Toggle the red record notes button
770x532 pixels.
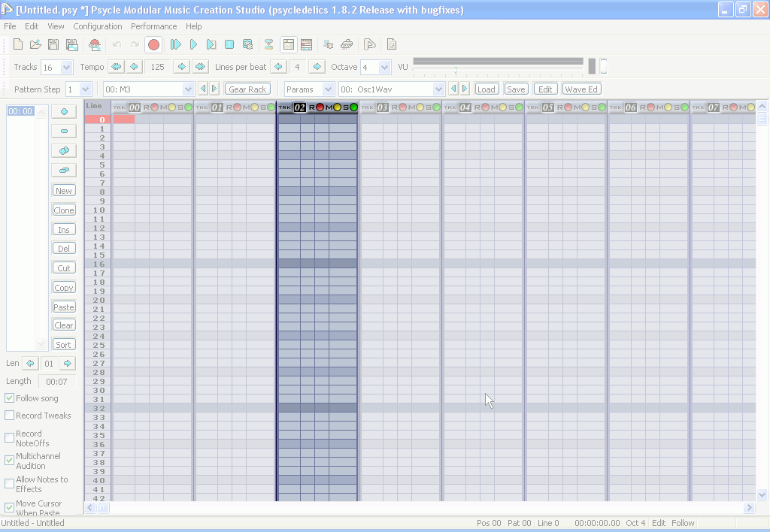pyautogui.click(x=153, y=44)
